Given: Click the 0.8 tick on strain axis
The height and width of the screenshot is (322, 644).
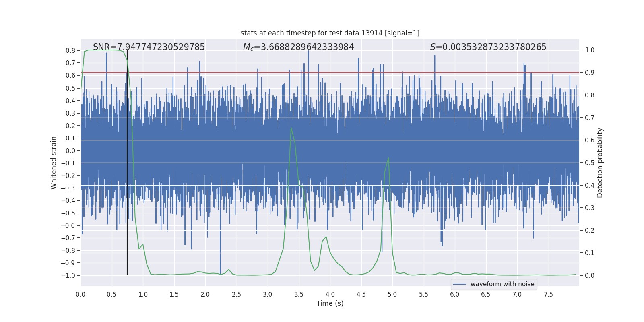Looking at the screenshot, I should point(70,50).
